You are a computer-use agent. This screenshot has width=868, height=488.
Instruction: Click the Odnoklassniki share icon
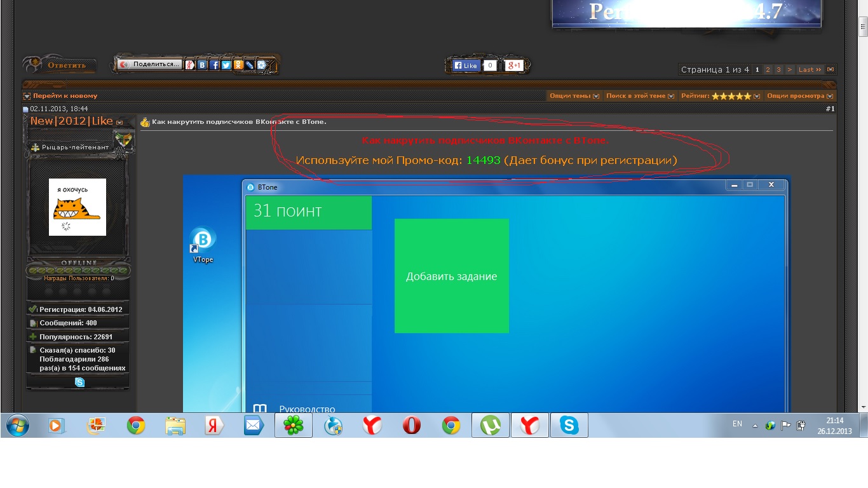click(238, 65)
